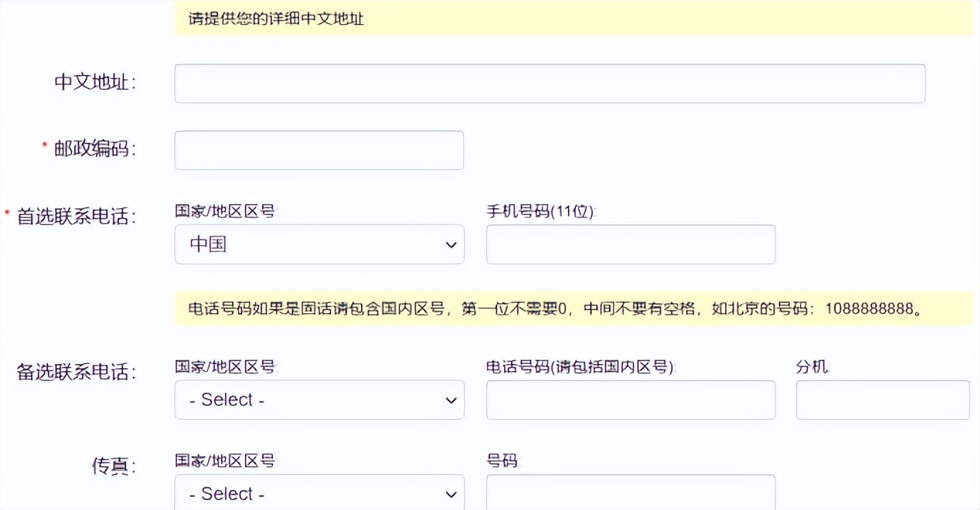
Task: Focus the 邮政编码 postal code field
Action: [319, 150]
